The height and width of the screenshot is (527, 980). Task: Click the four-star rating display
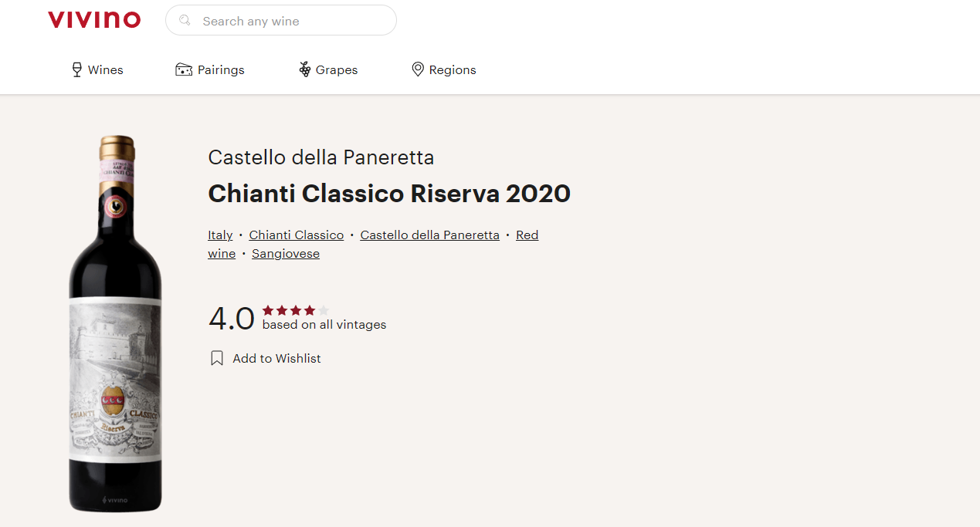point(296,310)
